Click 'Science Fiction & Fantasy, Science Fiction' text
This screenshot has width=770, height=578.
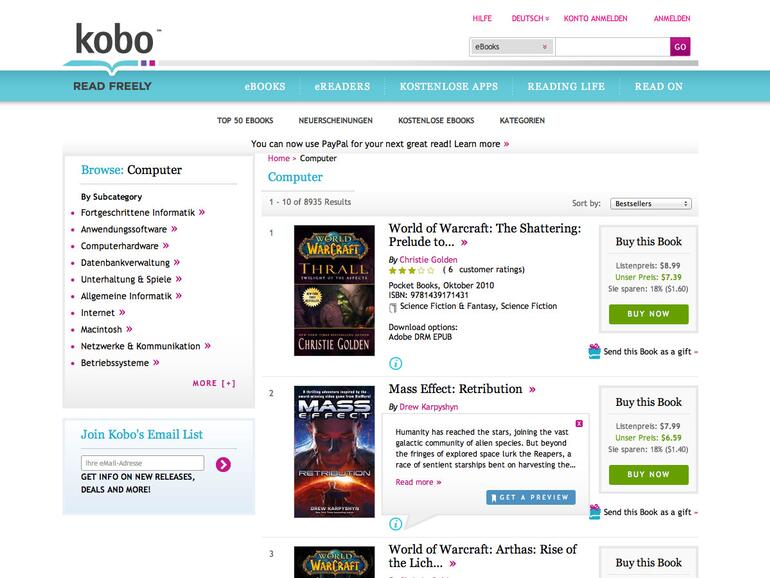click(x=478, y=306)
